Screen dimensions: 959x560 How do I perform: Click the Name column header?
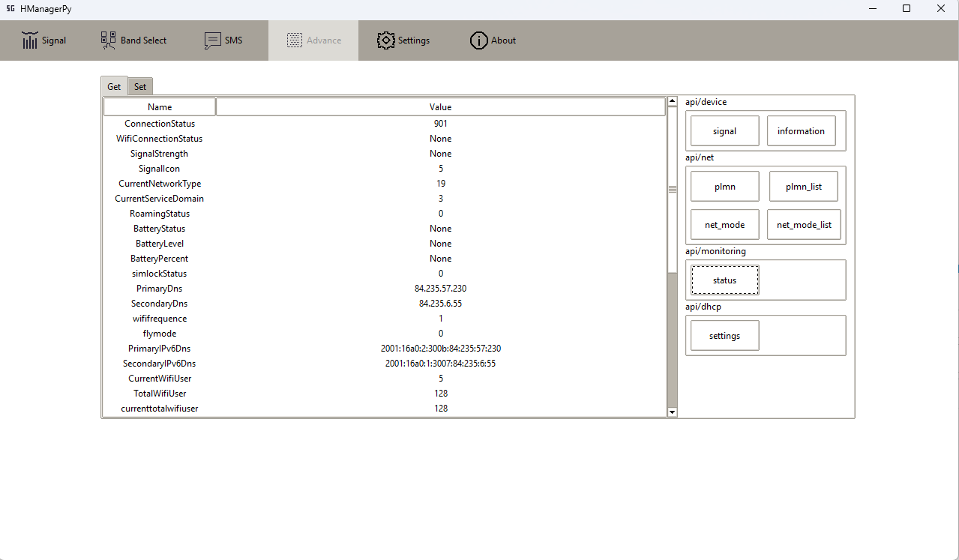point(160,107)
